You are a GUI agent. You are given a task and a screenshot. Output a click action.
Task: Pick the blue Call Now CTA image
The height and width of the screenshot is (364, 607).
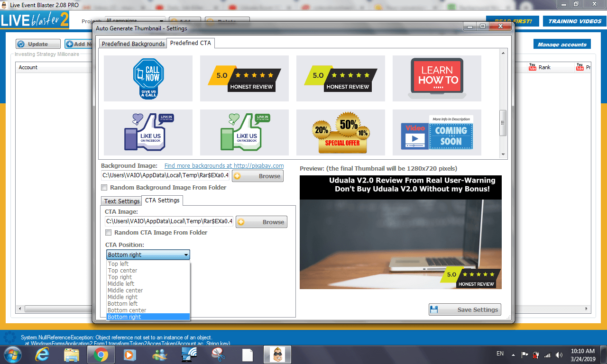148,78
